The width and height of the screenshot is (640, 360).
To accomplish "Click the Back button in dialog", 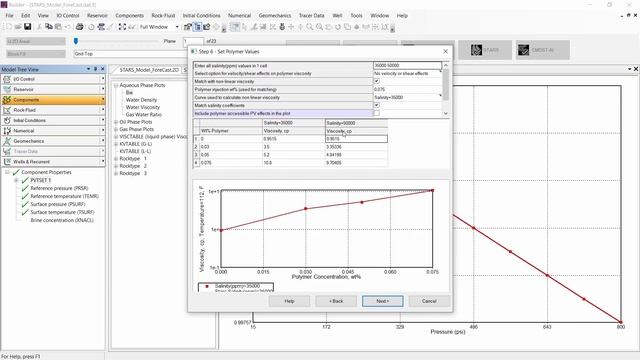I will click(336, 301).
